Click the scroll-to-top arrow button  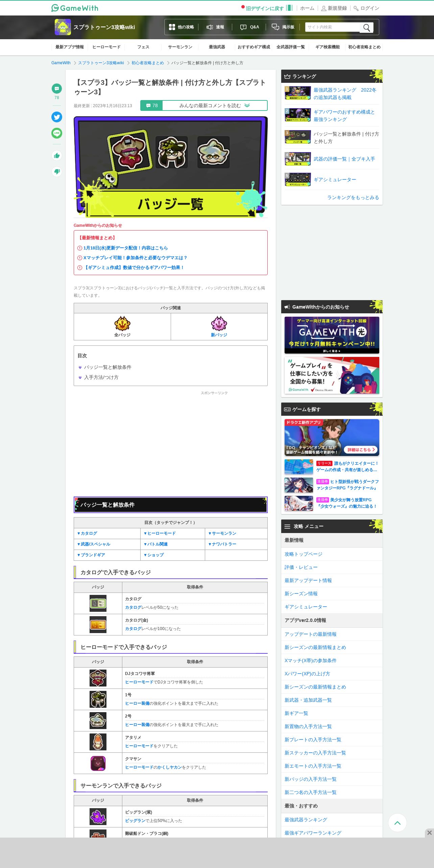397,823
